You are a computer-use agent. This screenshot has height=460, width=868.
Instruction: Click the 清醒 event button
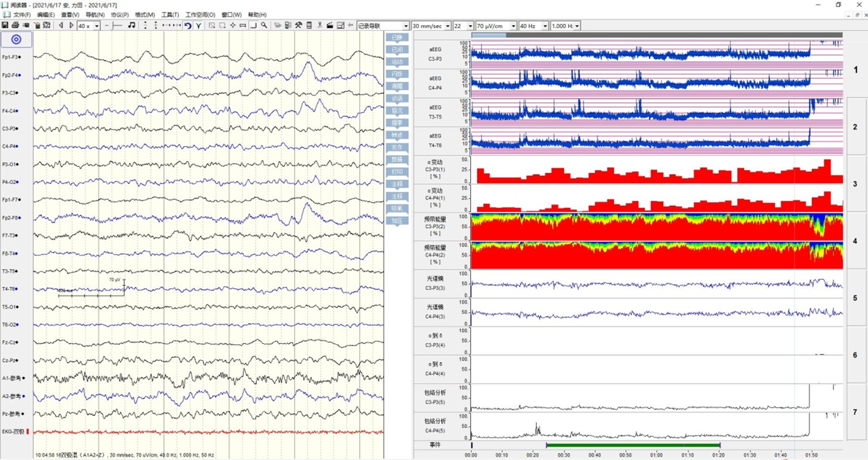point(397,86)
